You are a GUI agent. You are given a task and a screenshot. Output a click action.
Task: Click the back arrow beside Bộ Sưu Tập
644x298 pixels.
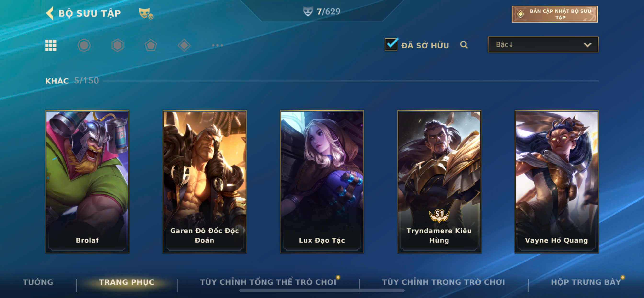pos(50,13)
